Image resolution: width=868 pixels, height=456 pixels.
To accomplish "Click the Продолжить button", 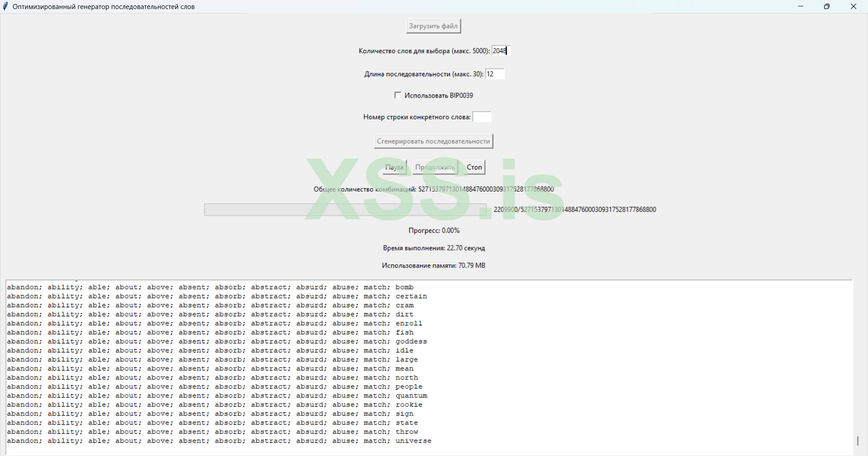I will tap(435, 167).
